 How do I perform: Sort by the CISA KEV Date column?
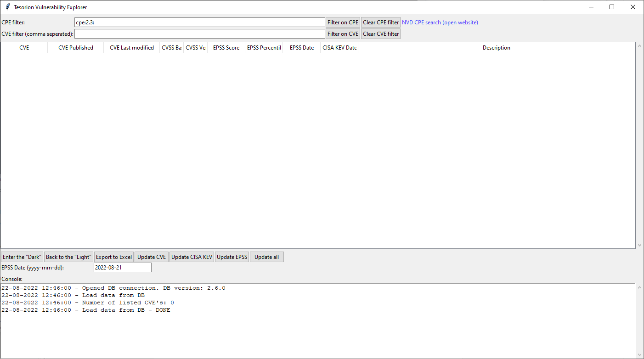(x=339, y=47)
